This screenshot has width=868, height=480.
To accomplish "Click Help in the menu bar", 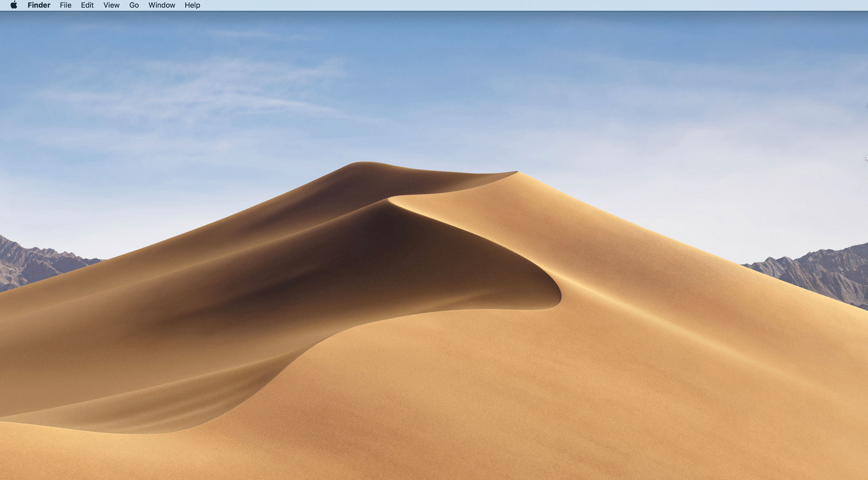I will tap(193, 5).
